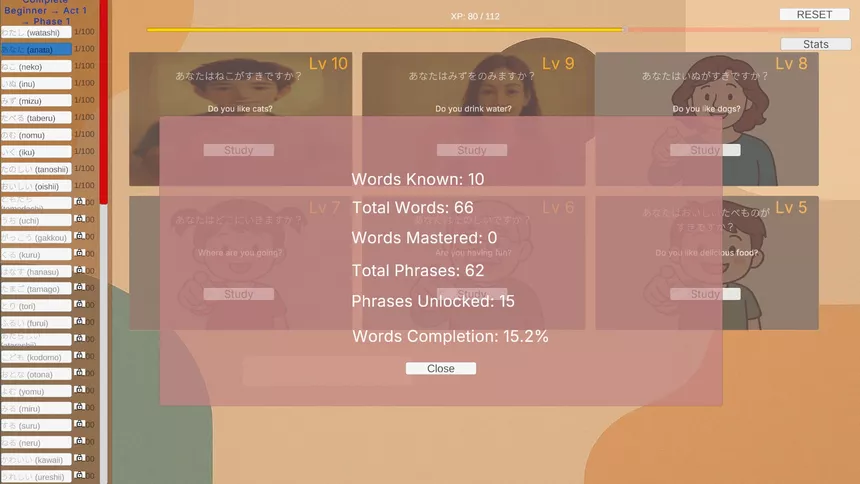The height and width of the screenshot is (484, 860).
Task: Click the 'Phrases Unlocked: 15' text
Action: [433, 301]
